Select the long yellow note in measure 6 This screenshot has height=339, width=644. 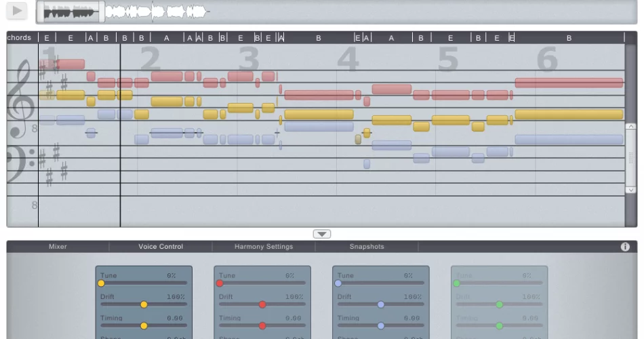569,115
